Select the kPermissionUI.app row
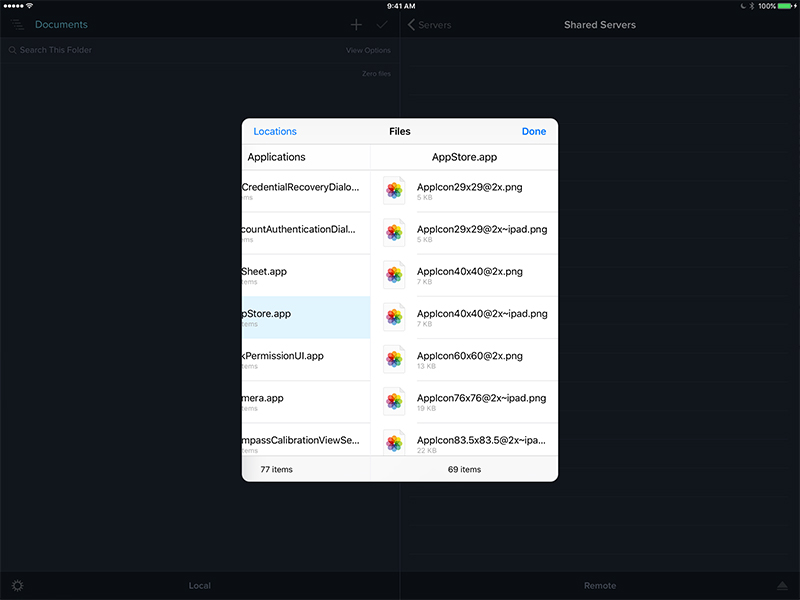This screenshot has height=600, width=800. [x=306, y=360]
